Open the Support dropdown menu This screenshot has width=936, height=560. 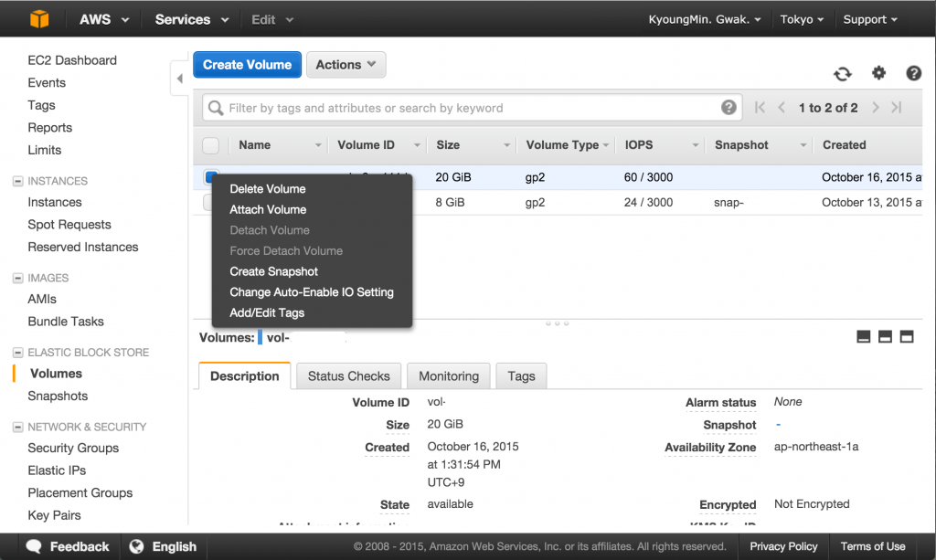click(870, 20)
